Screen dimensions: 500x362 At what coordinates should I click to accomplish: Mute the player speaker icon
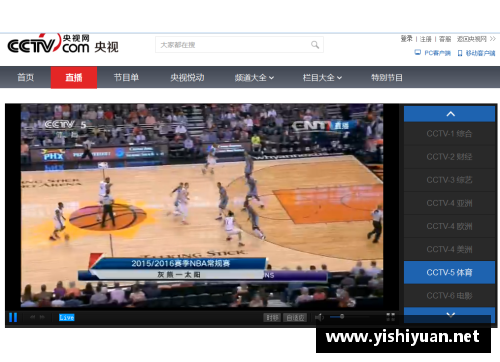(319, 317)
